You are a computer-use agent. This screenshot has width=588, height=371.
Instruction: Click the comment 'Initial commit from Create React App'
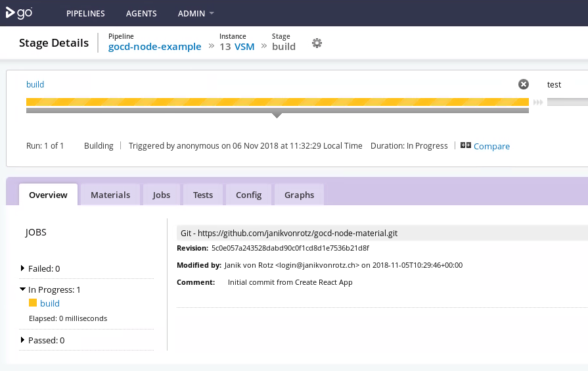point(290,282)
